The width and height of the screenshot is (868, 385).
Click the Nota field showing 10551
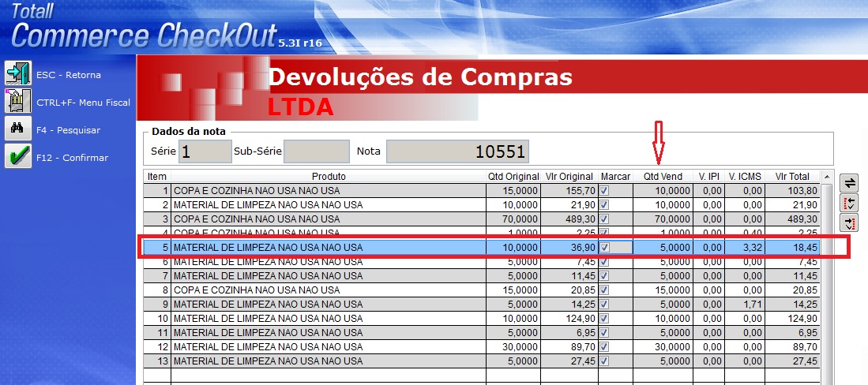pos(457,151)
